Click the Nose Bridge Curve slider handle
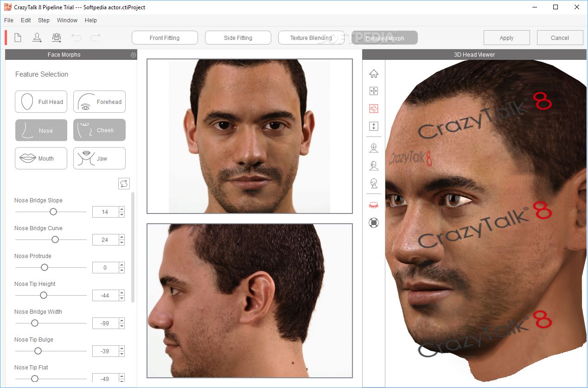Screen dimensions: 588x388 tap(55, 239)
